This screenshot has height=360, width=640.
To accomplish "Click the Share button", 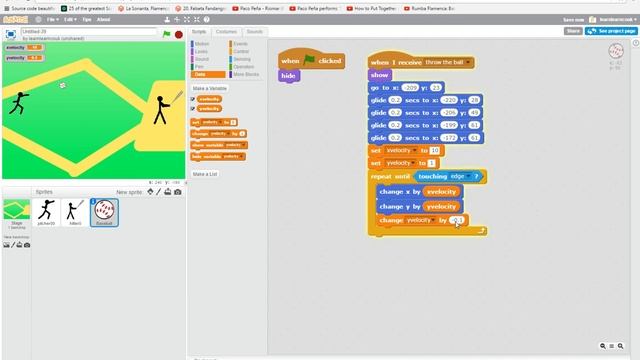I will tap(573, 31).
